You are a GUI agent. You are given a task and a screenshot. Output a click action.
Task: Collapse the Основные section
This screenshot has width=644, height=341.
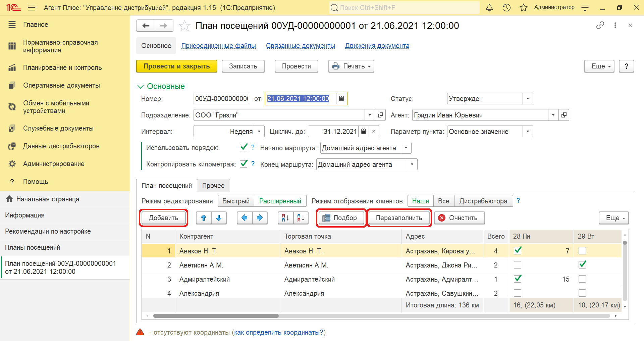[141, 87]
